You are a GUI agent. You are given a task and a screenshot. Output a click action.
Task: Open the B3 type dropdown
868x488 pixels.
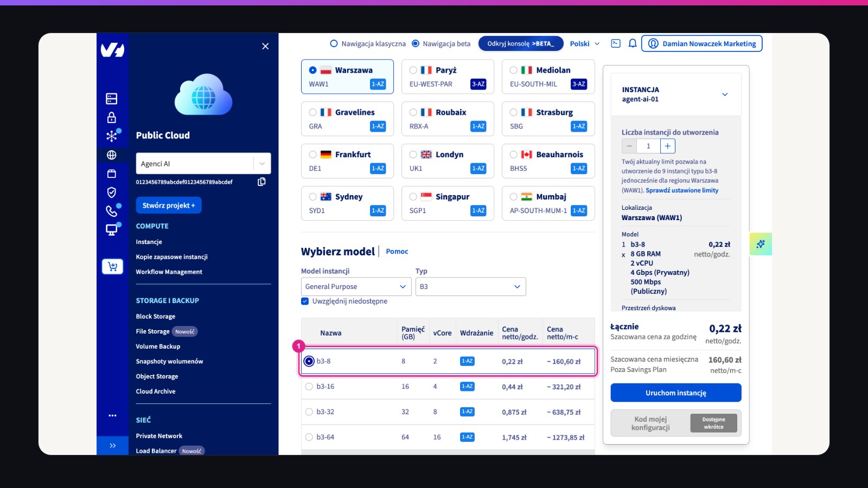[471, 286]
